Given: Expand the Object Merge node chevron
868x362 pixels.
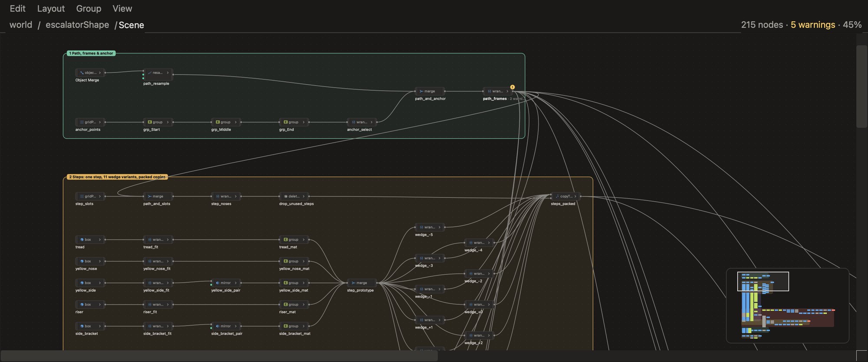Looking at the screenshot, I should [100, 73].
